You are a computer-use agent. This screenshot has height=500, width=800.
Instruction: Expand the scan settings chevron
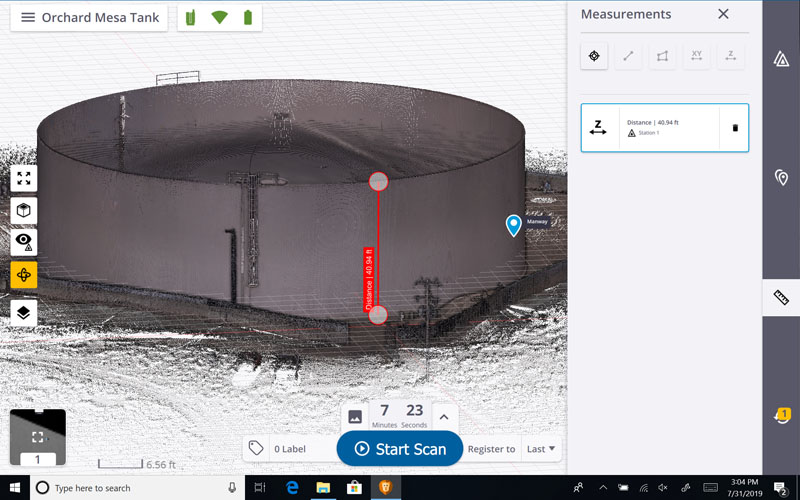(x=444, y=417)
